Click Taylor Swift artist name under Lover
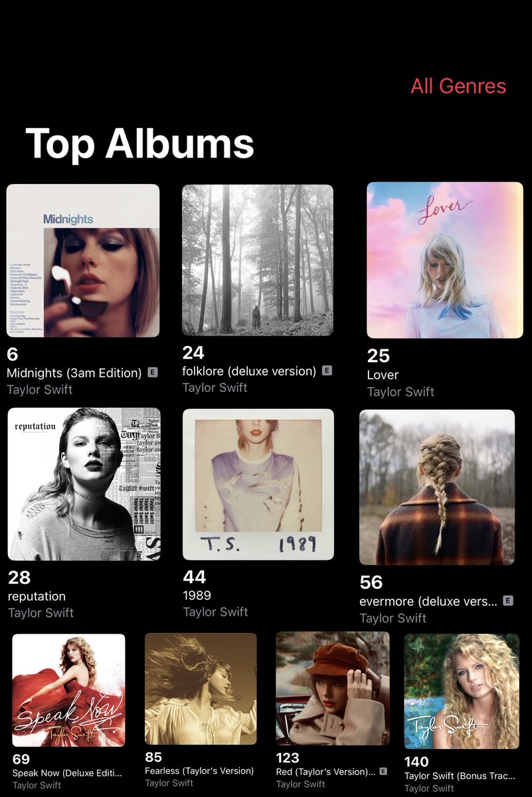This screenshot has width=532, height=797. pos(400,392)
